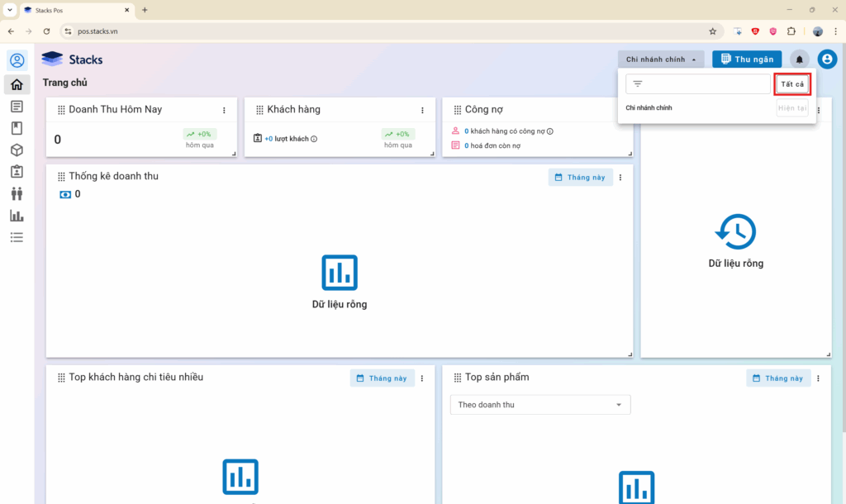Screen dimensions: 846x504
Task: Open the employees people sidebar icon
Action: 17,193
